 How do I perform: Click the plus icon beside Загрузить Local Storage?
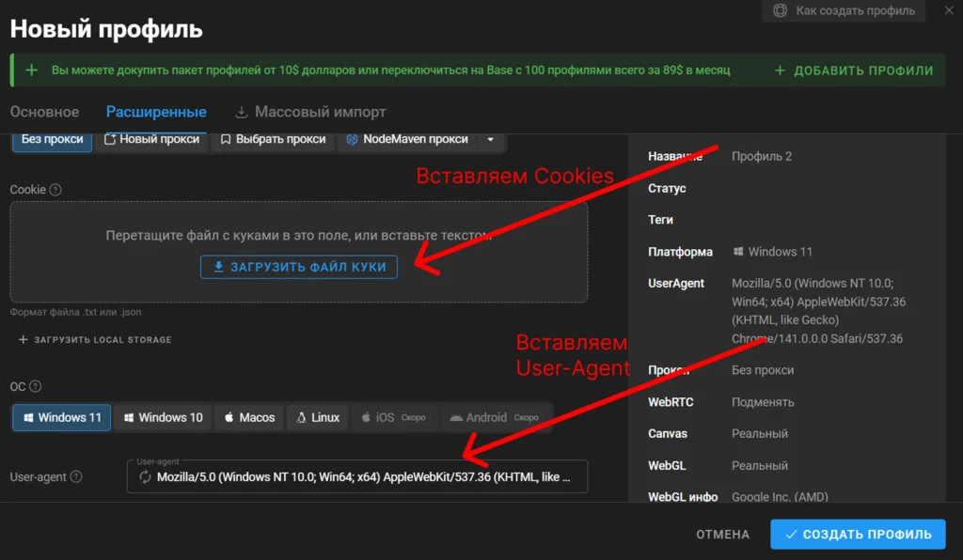pyautogui.click(x=24, y=339)
